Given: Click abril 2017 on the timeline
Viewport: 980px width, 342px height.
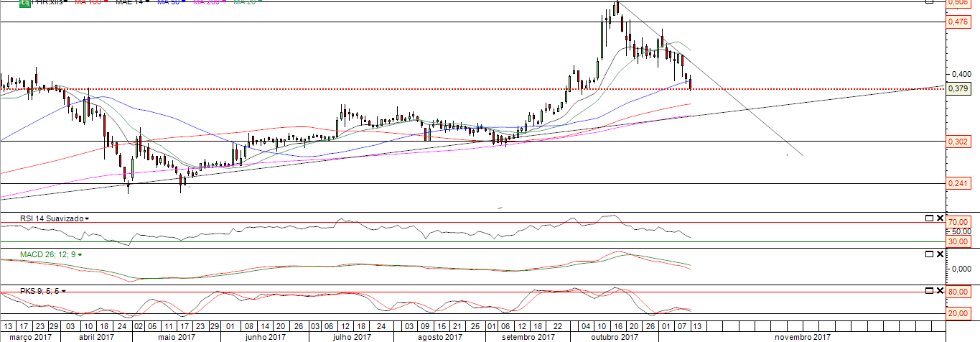Looking at the screenshot, I should (x=96, y=336).
